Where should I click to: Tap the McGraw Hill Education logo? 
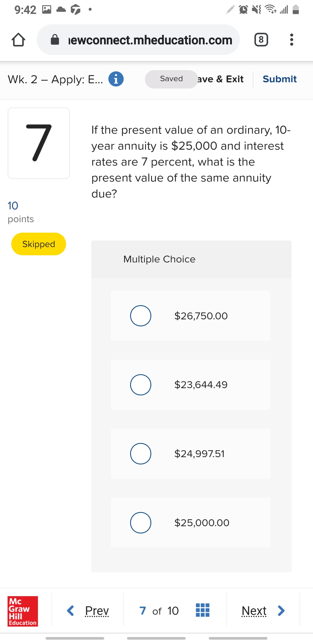coord(23,611)
